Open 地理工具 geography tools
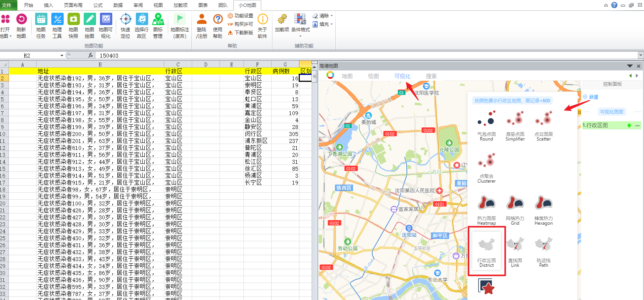The image size is (644, 300). tap(57, 25)
